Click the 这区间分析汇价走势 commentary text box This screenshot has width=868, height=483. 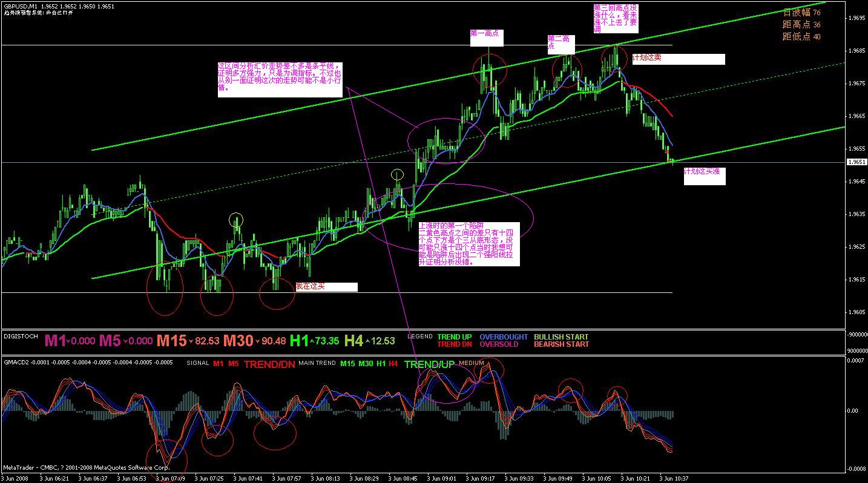[280, 79]
